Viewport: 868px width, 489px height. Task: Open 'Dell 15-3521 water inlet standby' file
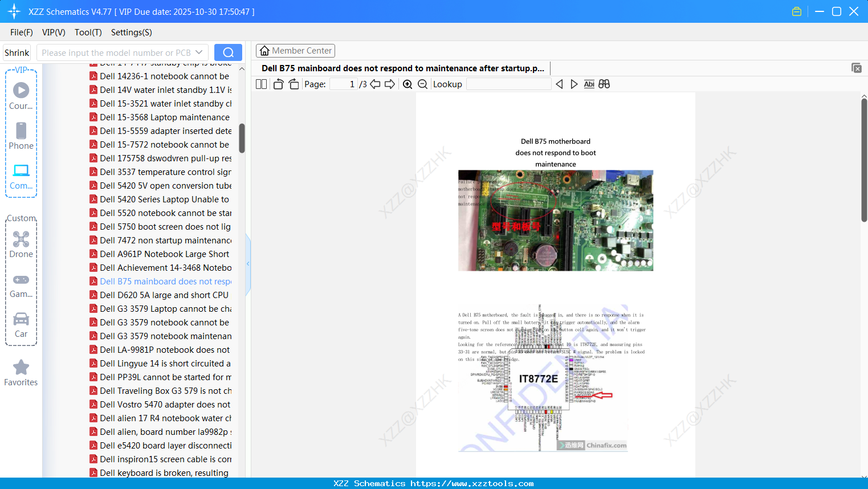tap(161, 104)
